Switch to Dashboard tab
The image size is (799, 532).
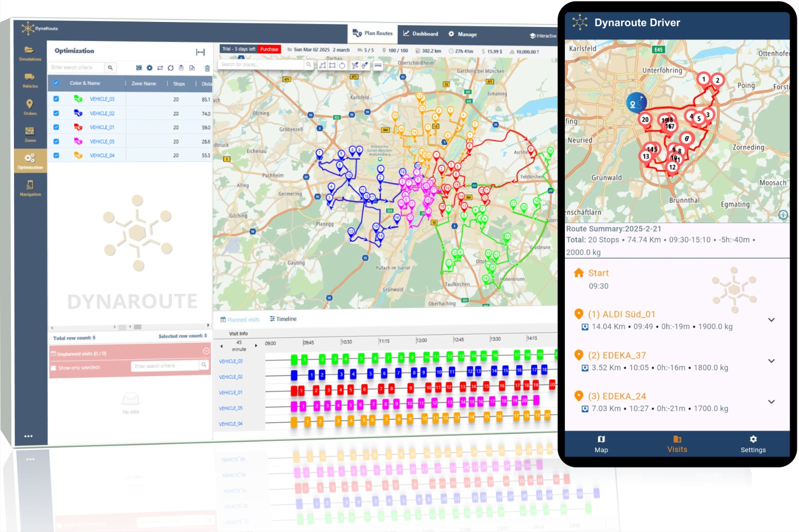click(x=420, y=34)
